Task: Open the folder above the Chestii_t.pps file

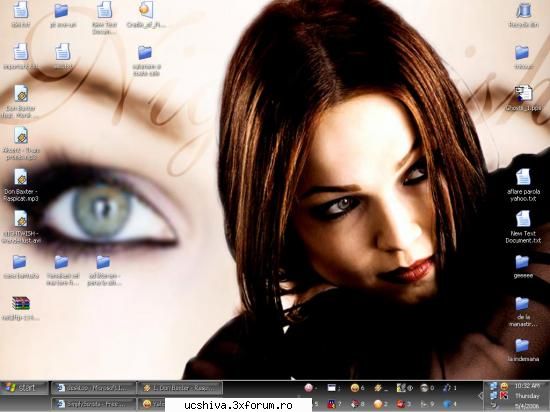Action: [x=522, y=53]
